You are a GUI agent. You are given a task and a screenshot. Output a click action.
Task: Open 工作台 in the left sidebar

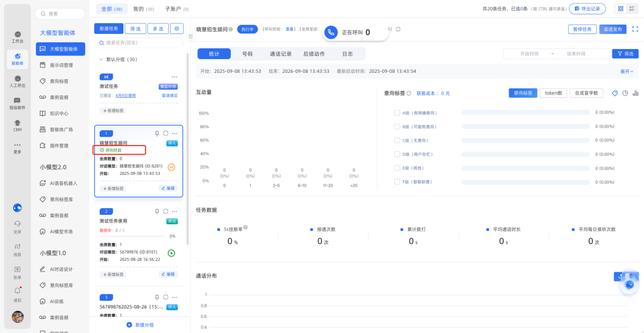coord(17,37)
